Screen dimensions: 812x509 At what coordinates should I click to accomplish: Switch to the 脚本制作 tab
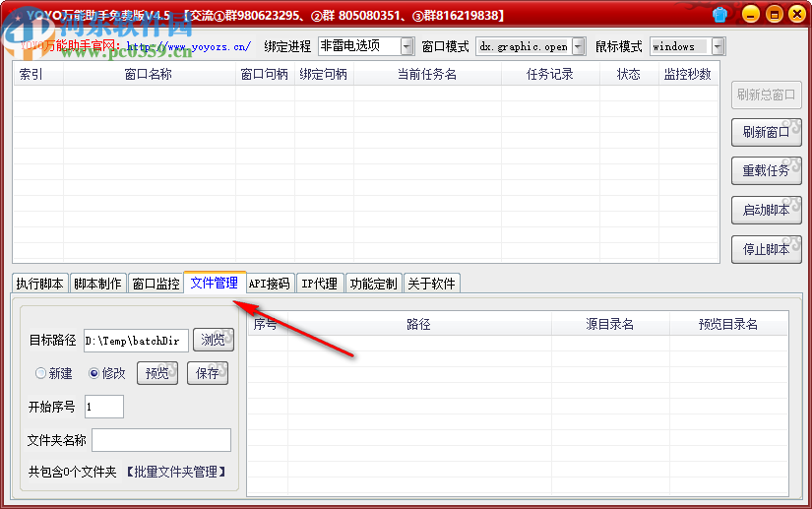[x=97, y=284]
